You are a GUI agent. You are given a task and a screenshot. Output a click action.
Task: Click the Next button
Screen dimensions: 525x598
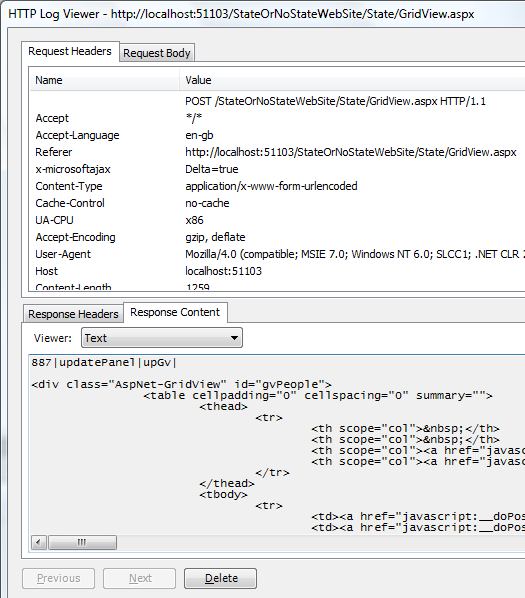[140, 578]
